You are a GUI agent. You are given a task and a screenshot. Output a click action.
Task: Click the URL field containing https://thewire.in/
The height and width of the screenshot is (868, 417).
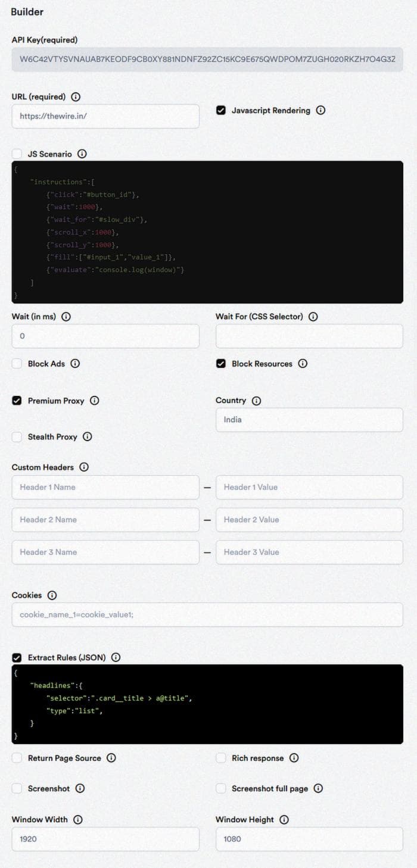point(105,116)
